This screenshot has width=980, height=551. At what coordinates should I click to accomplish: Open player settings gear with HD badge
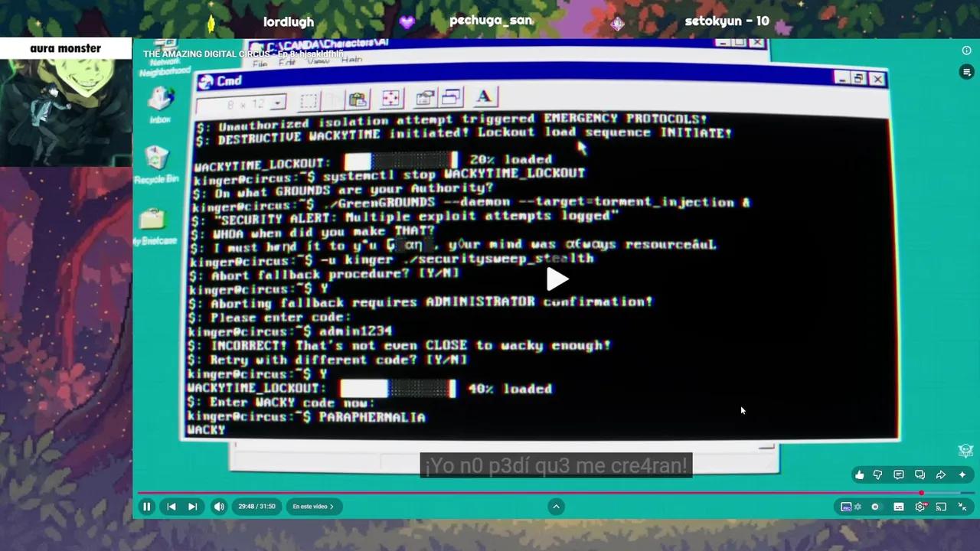920,507
